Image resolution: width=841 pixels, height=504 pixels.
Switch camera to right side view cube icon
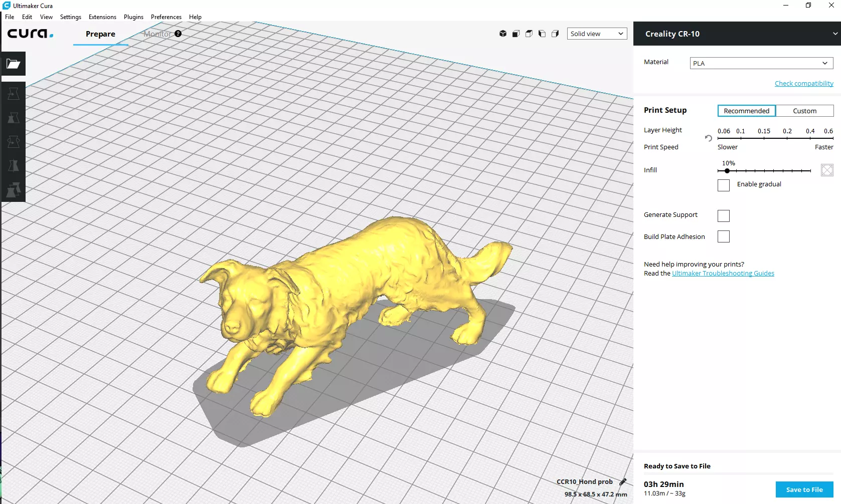click(x=555, y=34)
